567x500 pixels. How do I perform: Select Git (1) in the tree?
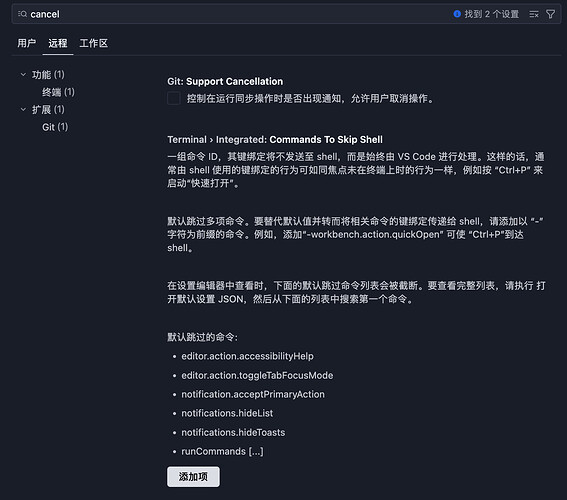(55, 127)
